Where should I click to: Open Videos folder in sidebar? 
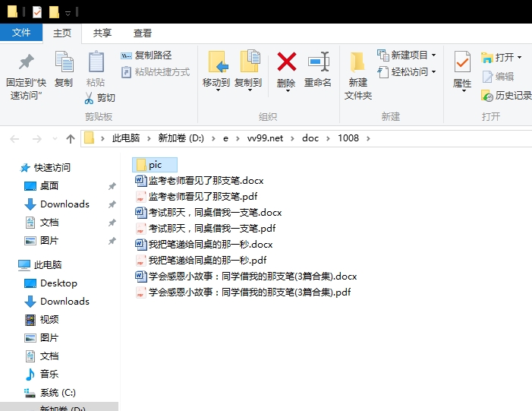[42, 319]
